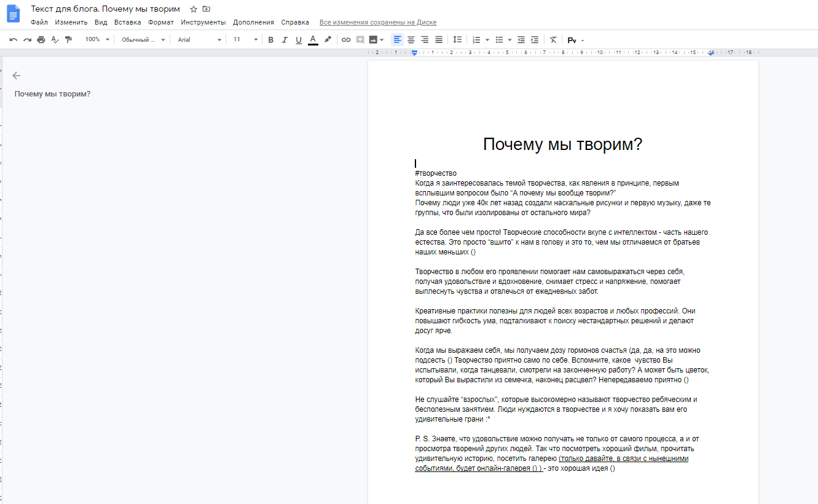Screen dimensions: 818x504
Task: Print the document using printer icon
Action: (41, 39)
